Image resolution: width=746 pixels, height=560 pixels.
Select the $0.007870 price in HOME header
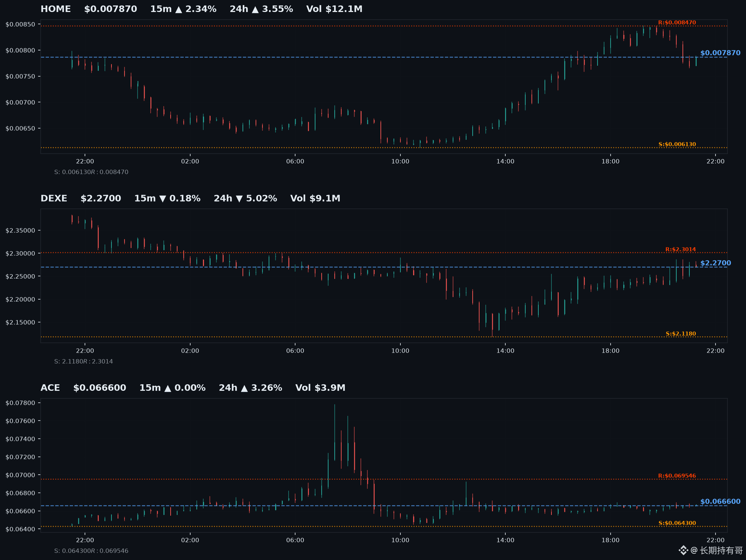[x=111, y=9]
